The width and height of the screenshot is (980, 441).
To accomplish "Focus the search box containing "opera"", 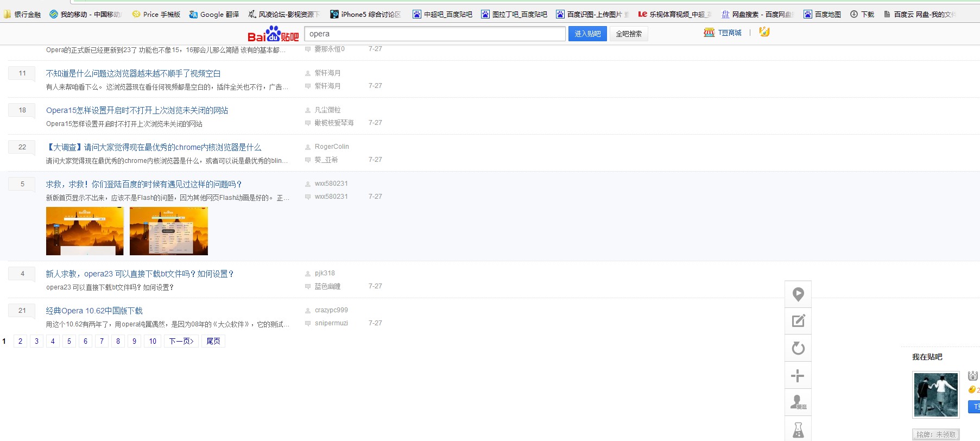I will pos(435,34).
